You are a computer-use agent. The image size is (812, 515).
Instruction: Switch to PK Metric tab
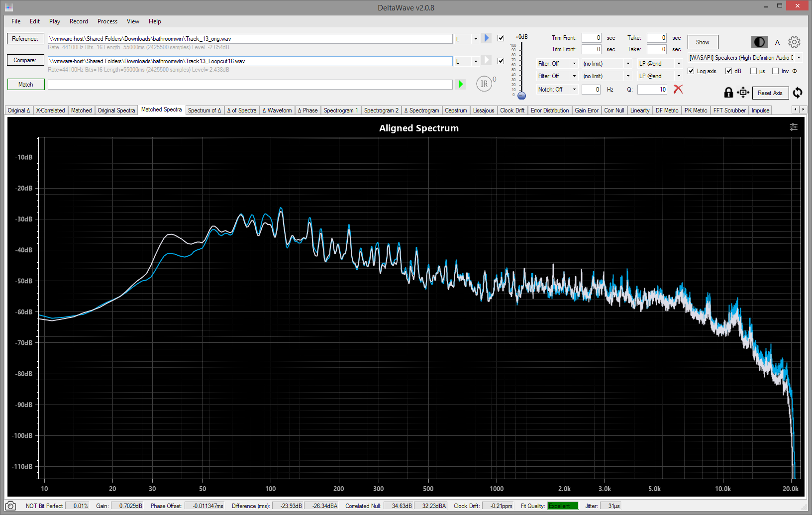tap(696, 110)
